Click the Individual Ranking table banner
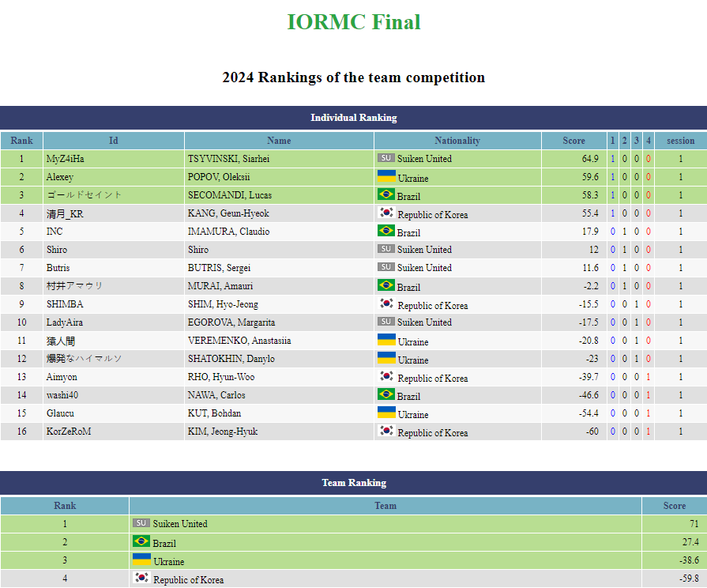Image resolution: width=707 pixels, height=588 pixels. pos(354,118)
